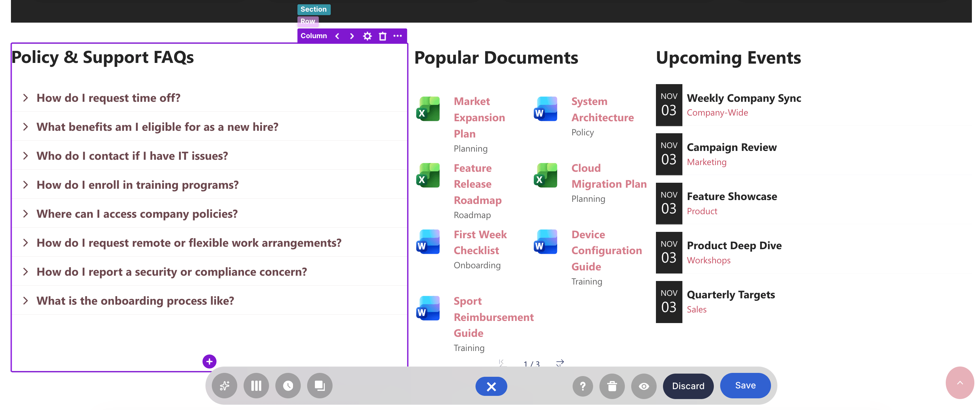Viewport: 980px width, 410px height.
Task: Click the Marketing category label
Action: tap(706, 162)
